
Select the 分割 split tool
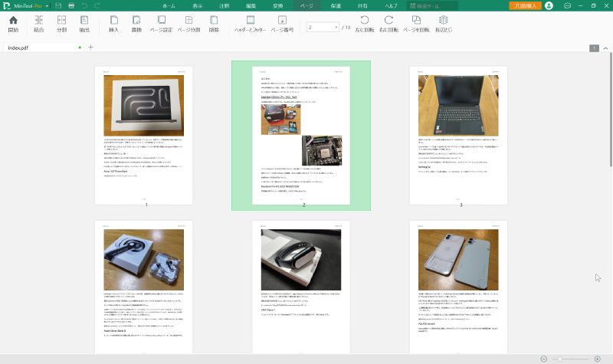(x=62, y=24)
